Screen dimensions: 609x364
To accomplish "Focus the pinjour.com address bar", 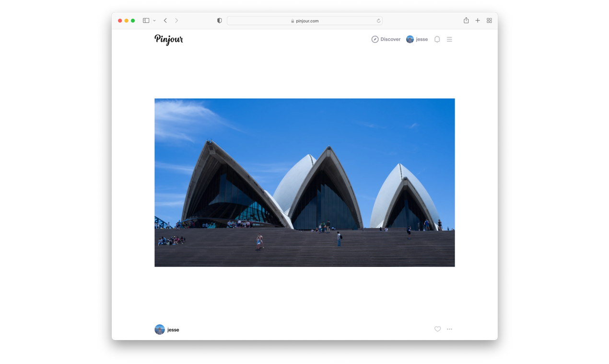I will (x=304, y=21).
